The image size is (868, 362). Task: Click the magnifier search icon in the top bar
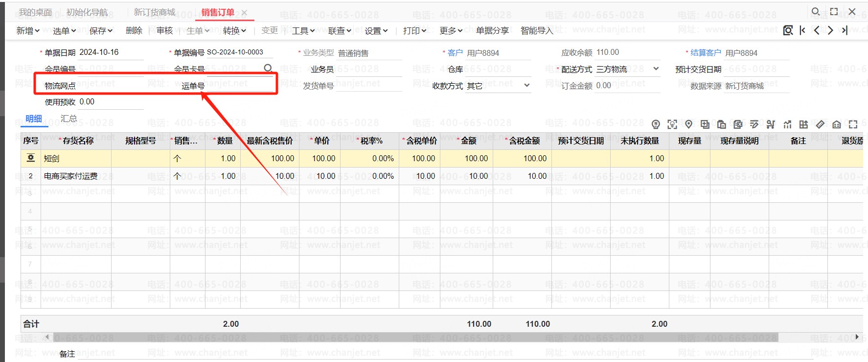pos(816,11)
